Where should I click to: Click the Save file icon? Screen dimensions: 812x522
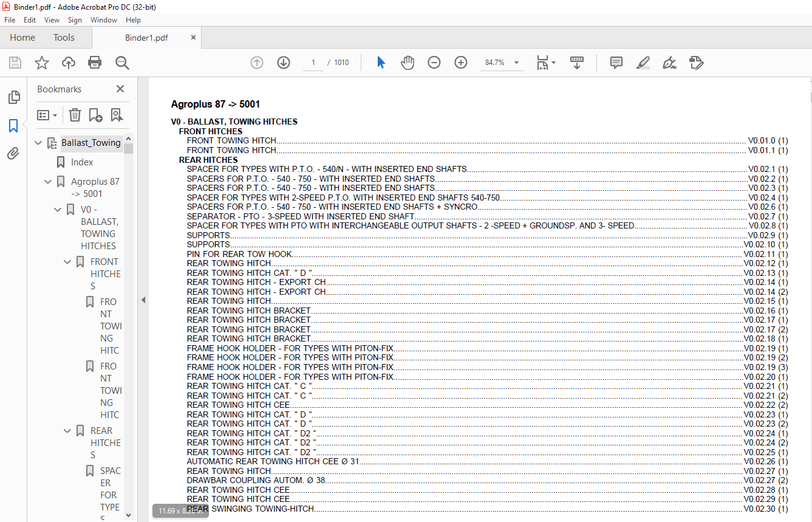click(x=15, y=63)
